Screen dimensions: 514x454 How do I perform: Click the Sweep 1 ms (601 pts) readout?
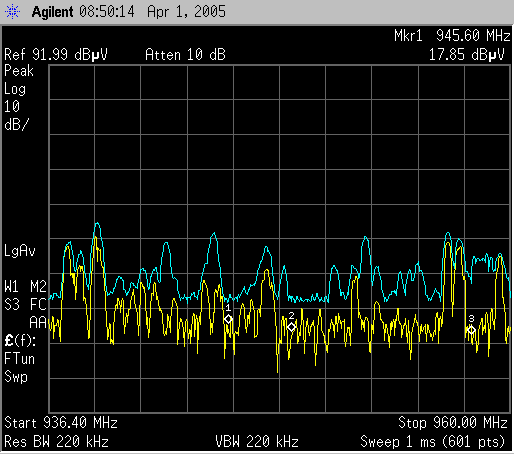[x=434, y=442]
